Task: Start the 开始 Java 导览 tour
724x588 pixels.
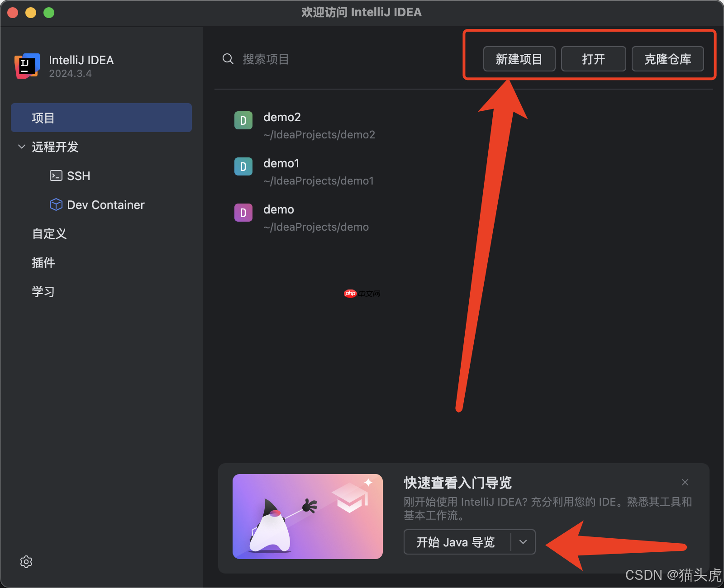Action: pyautogui.click(x=456, y=542)
